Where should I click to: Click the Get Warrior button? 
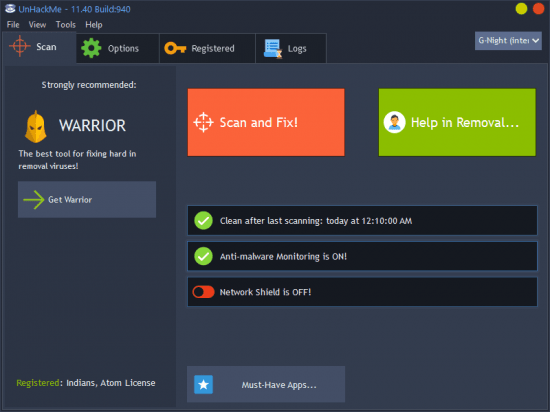pyautogui.click(x=87, y=200)
